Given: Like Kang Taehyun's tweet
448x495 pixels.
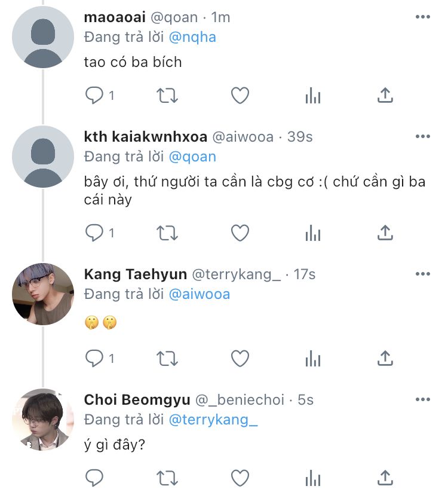Looking at the screenshot, I should (x=240, y=358).
